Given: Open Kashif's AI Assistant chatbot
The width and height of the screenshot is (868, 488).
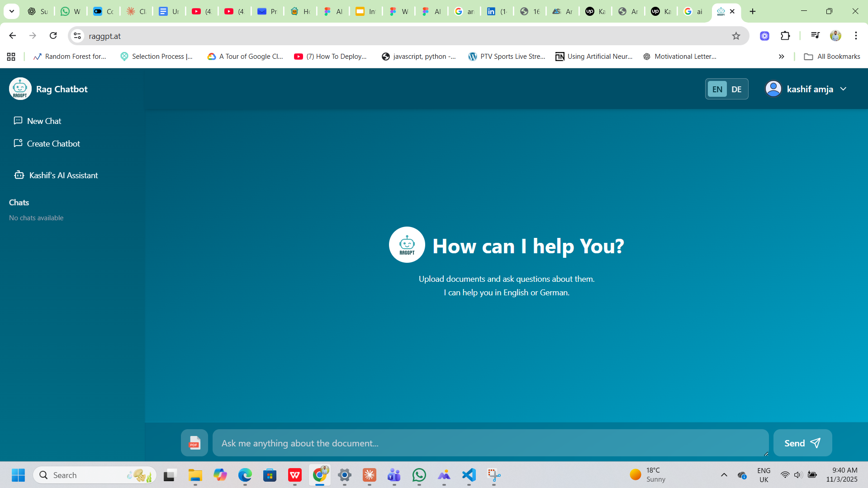Looking at the screenshot, I should point(63,175).
